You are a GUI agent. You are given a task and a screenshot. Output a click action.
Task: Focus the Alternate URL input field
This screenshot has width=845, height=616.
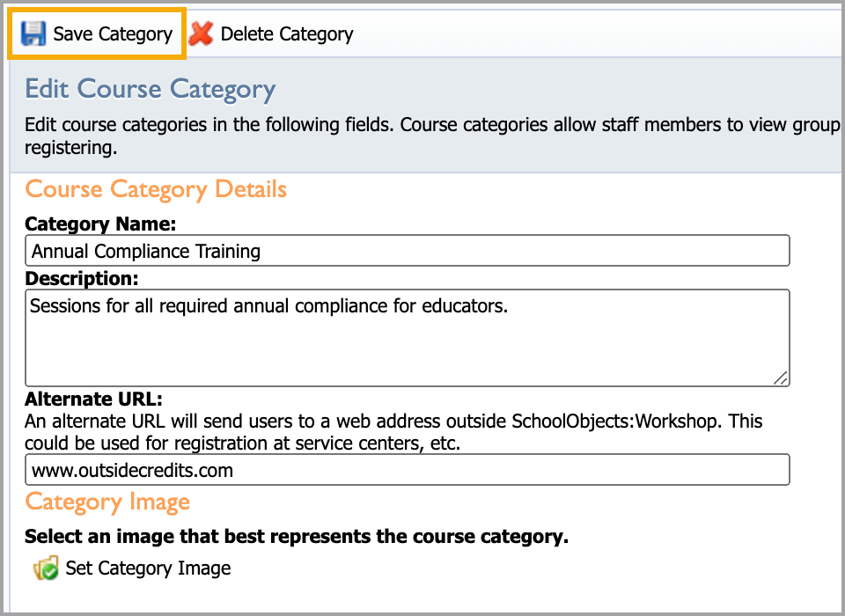(408, 470)
